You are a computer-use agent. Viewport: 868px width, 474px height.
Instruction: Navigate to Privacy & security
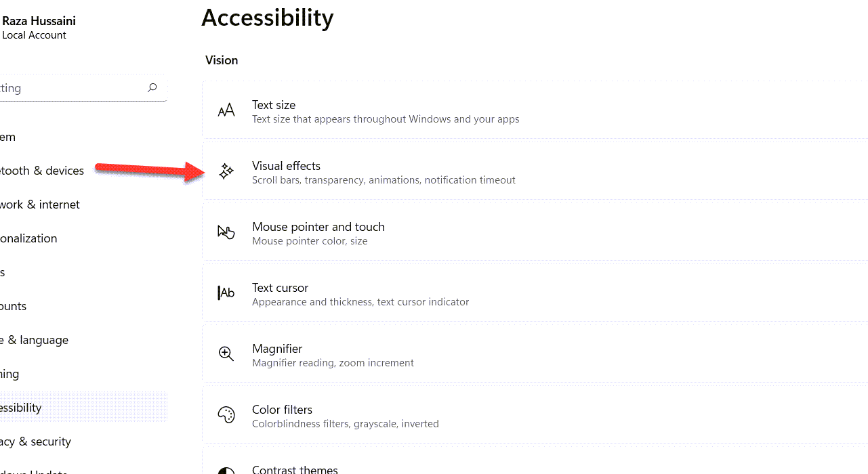coord(36,441)
